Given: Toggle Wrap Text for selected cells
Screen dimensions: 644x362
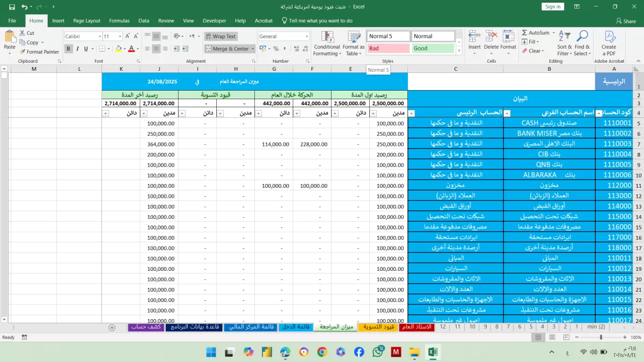Looking at the screenshot, I should 220,36.
